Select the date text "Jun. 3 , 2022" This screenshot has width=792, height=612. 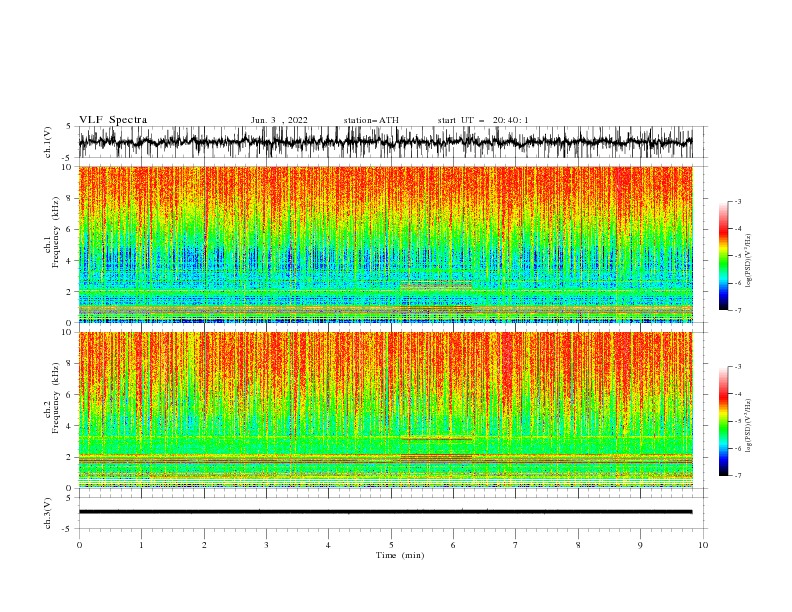tap(279, 120)
